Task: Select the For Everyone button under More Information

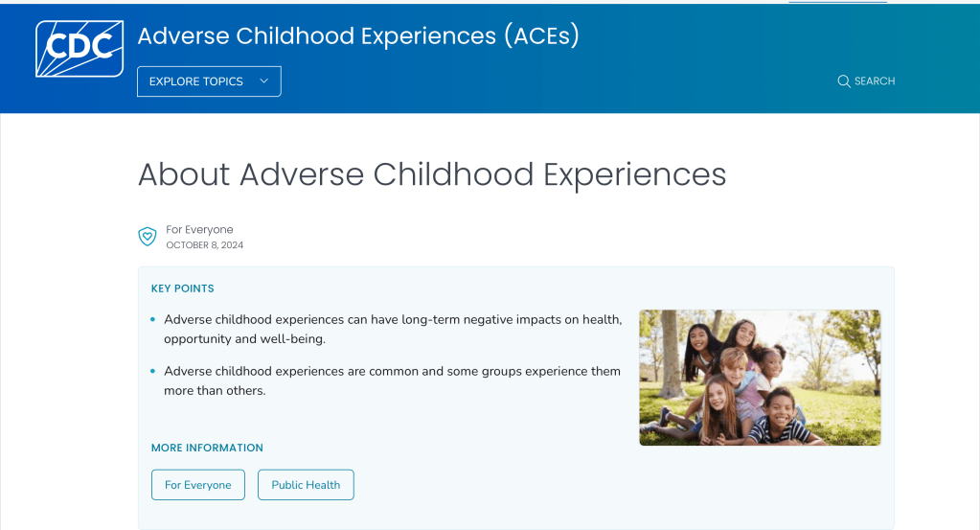Action: coord(197,485)
